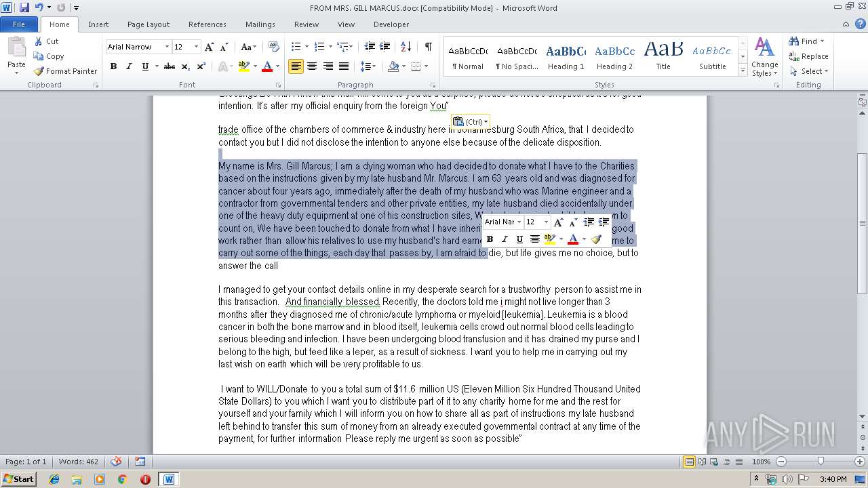The height and width of the screenshot is (488, 868).
Task: Show or hide paragraph marks
Action: coord(428,47)
